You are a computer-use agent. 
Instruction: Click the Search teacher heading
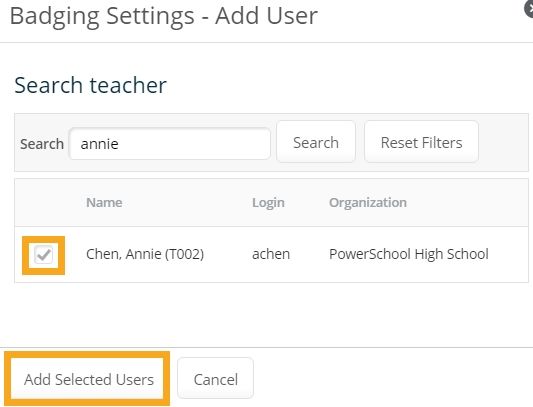click(x=90, y=85)
